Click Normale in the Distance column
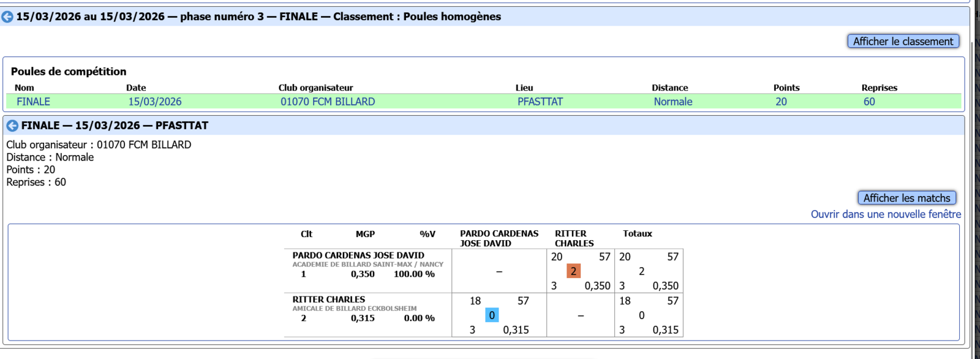Viewport: 980px width, 359px height. tap(673, 102)
